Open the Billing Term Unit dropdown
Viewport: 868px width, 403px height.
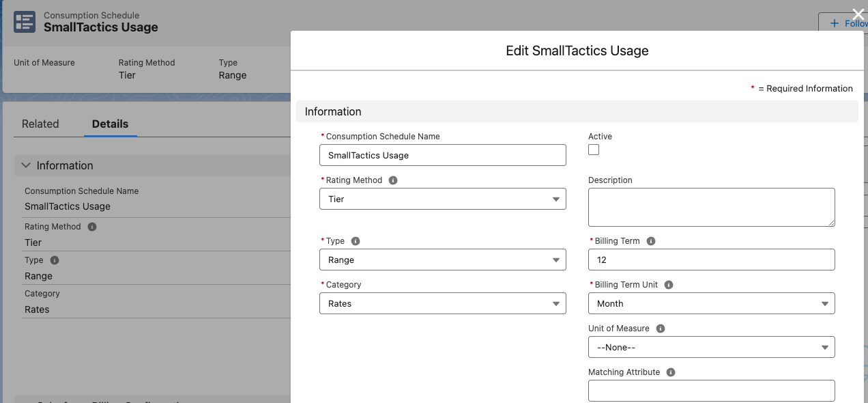coord(712,303)
